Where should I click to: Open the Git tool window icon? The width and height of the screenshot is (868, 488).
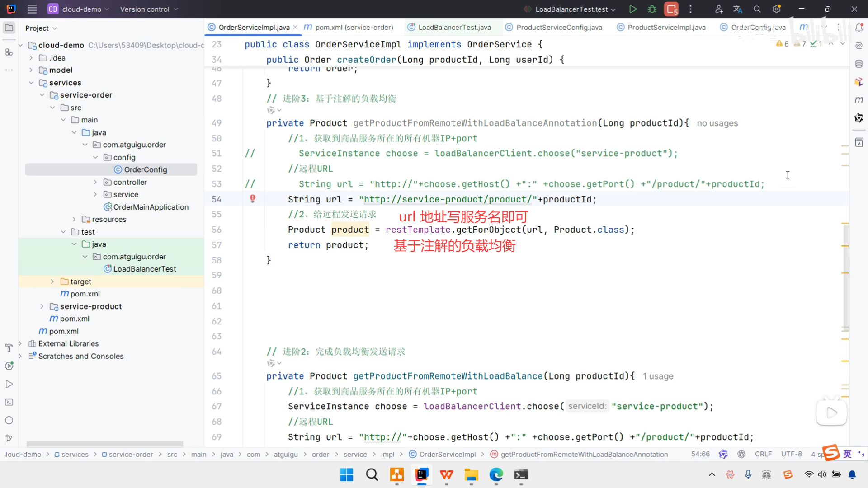pyautogui.click(x=9, y=438)
